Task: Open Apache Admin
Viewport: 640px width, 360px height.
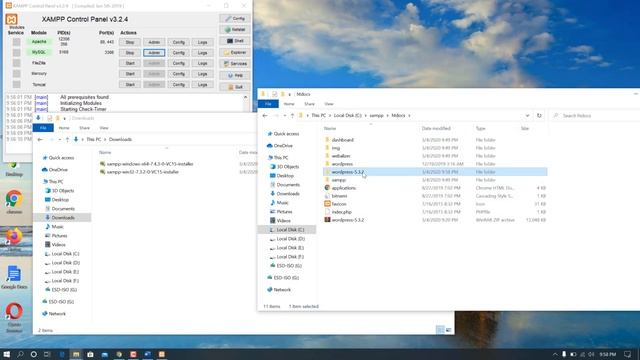Action: 154,42
